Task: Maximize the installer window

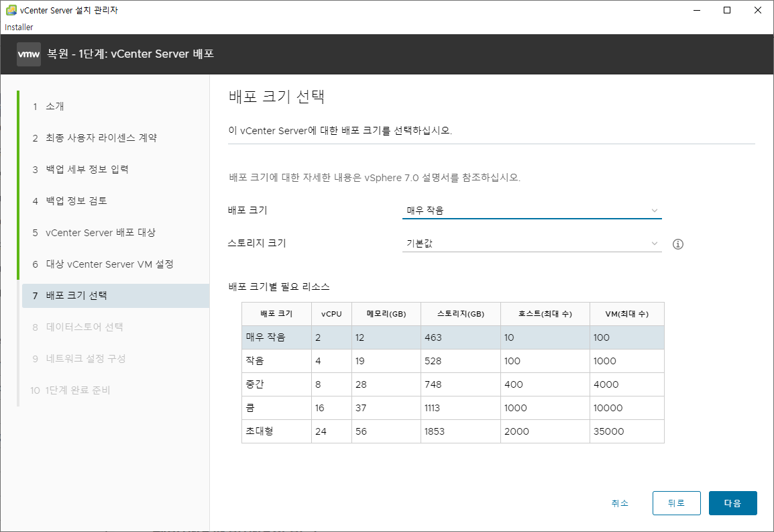Action: click(x=726, y=10)
